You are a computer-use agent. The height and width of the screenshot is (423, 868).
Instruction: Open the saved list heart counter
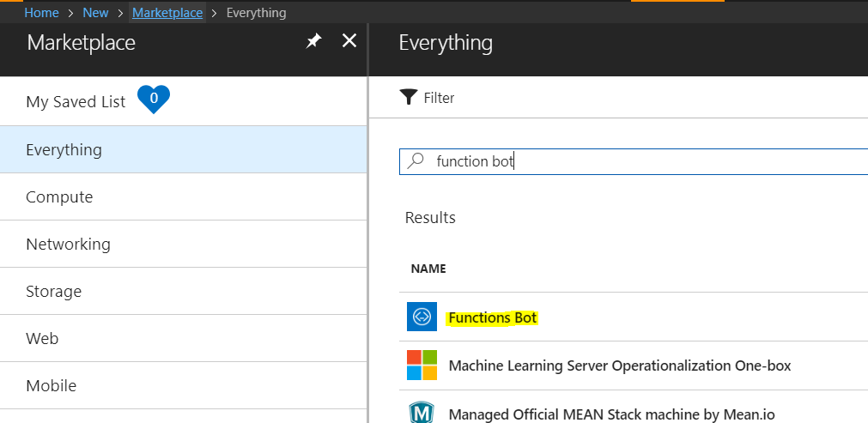point(154,100)
